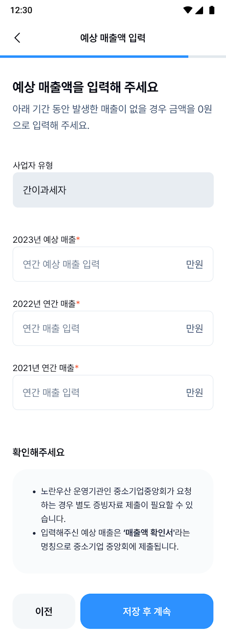
Task: Focus the 2021년 연간 매출 input field
Action: coord(113,392)
